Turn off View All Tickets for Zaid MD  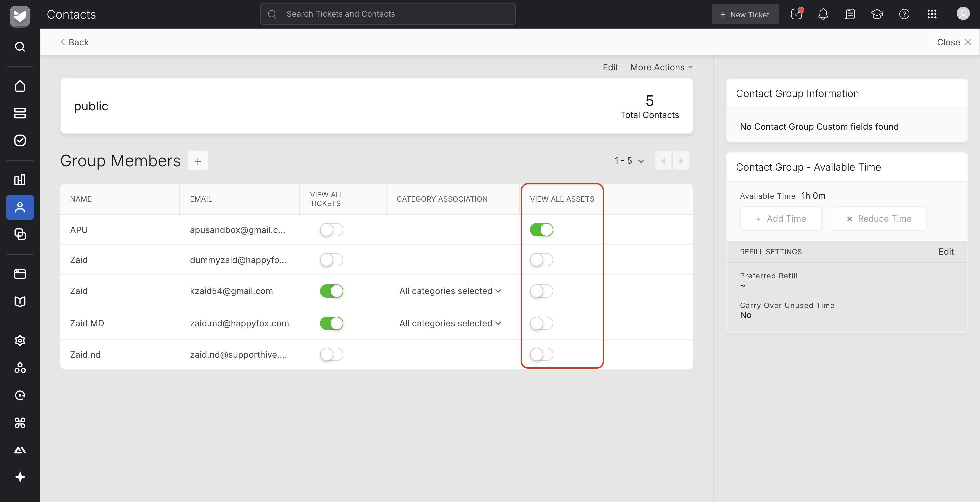point(331,323)
